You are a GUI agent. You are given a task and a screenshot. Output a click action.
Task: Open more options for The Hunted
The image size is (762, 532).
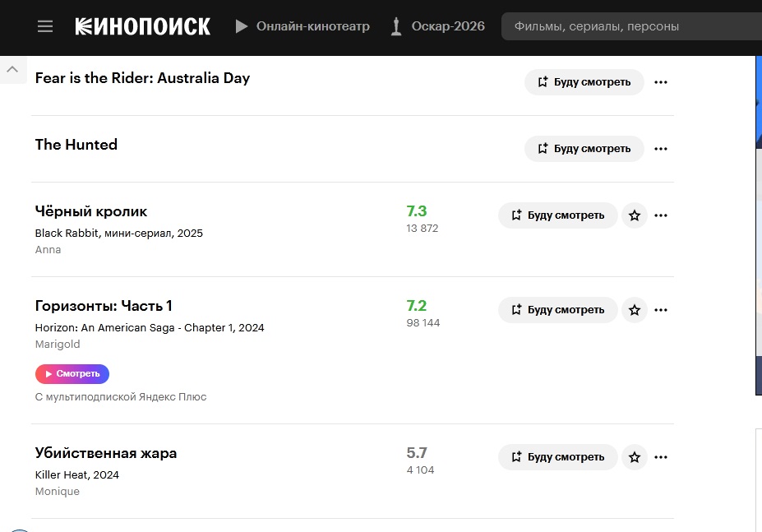661,149
